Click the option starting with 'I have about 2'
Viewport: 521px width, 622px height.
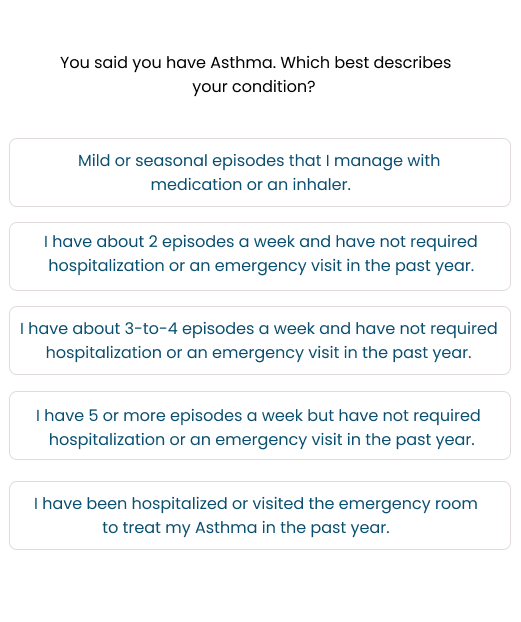(260, 257)
